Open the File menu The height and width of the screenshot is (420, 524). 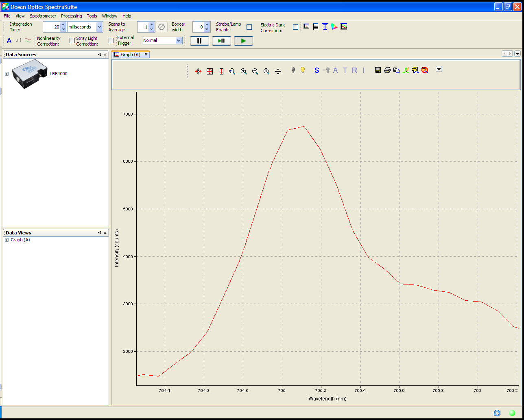coord(7,16)
